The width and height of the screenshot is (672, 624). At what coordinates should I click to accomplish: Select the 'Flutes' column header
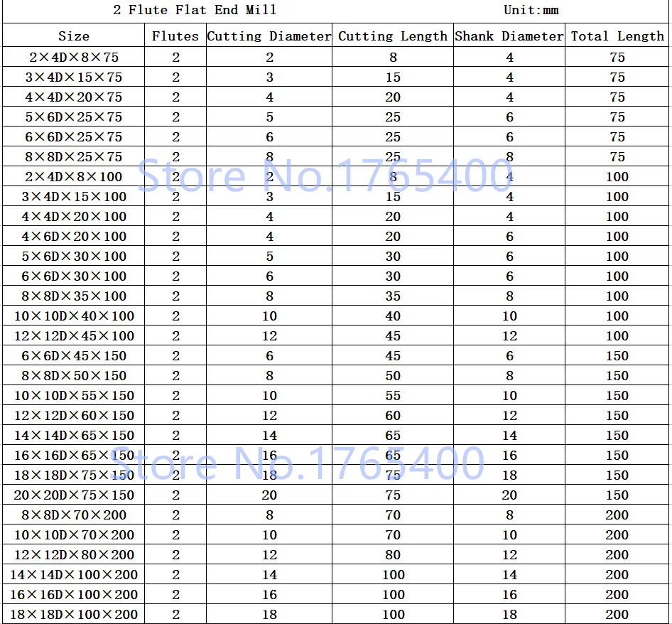click(x=175, y=36)
